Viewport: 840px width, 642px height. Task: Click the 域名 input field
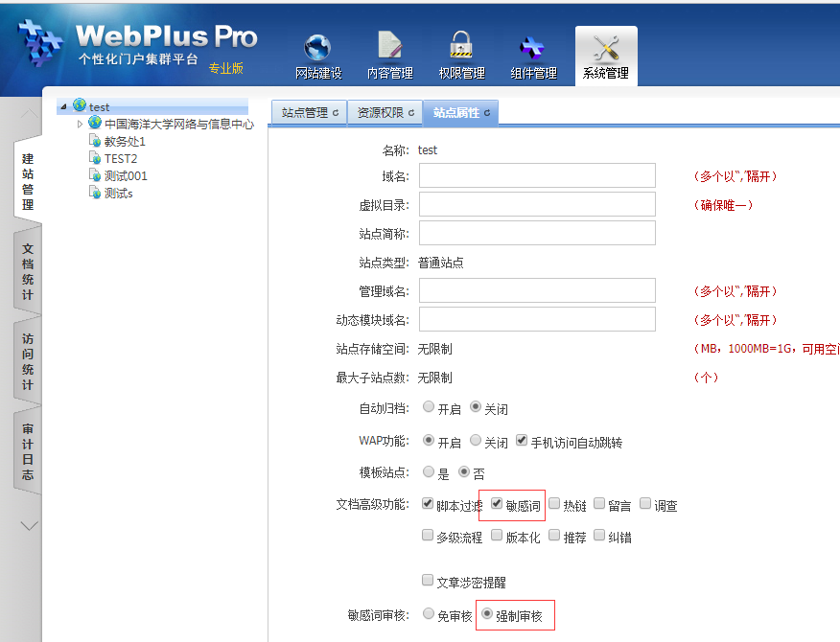537,175
